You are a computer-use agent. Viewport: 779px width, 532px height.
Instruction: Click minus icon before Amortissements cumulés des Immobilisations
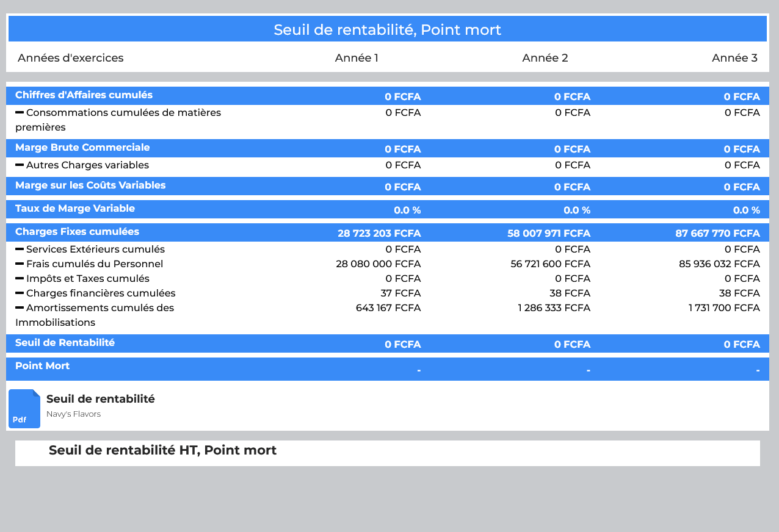[20, 307]
